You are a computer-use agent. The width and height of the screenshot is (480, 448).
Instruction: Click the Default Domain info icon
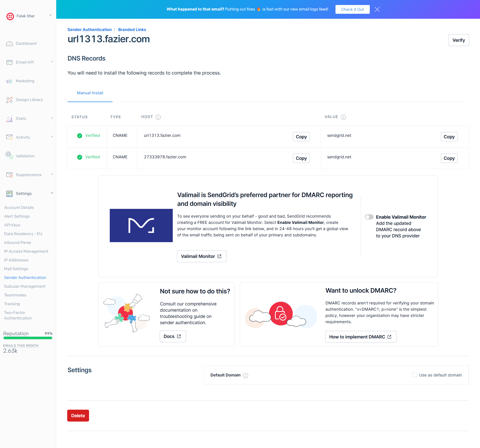(246, 375)
